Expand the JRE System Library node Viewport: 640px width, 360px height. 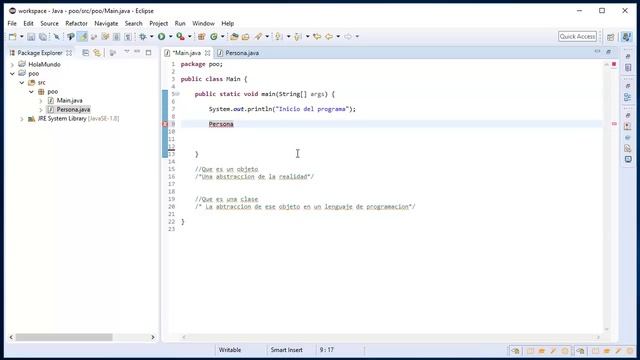22,119
